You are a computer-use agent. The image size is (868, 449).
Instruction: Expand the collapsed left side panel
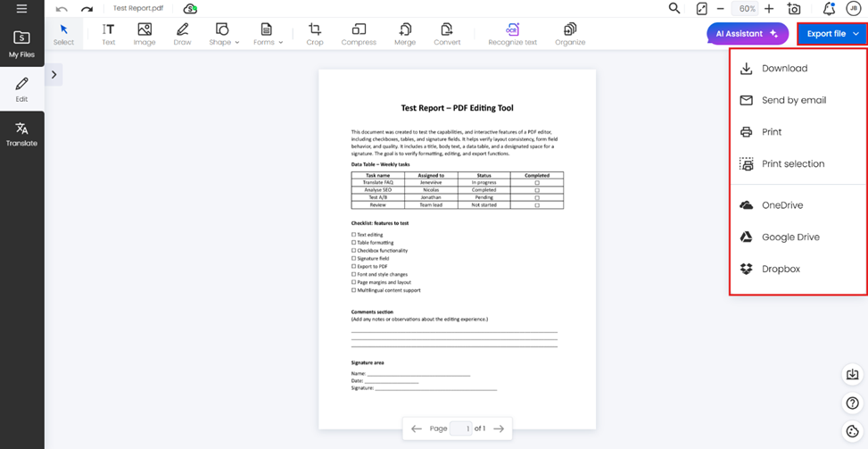click(54, 75)
